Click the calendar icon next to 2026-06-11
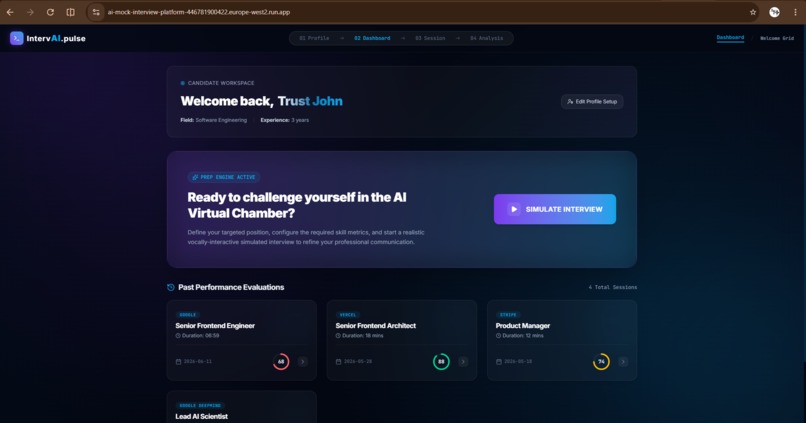806x423 pixels. pyautogui.click(x=178, y=362)
